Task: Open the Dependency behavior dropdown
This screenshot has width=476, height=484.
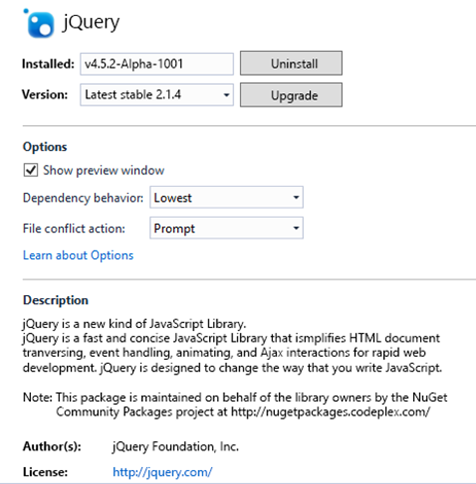Action: click(x=226, y=197)
